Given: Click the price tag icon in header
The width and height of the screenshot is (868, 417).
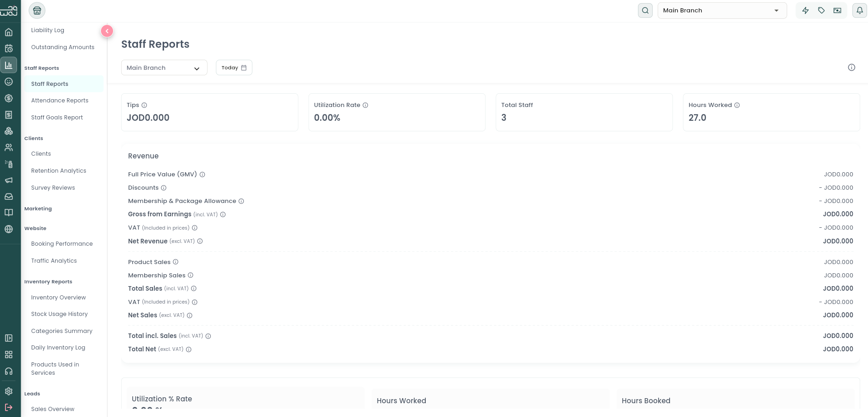Looking at the screenshot, I should (x=822, y=11).
